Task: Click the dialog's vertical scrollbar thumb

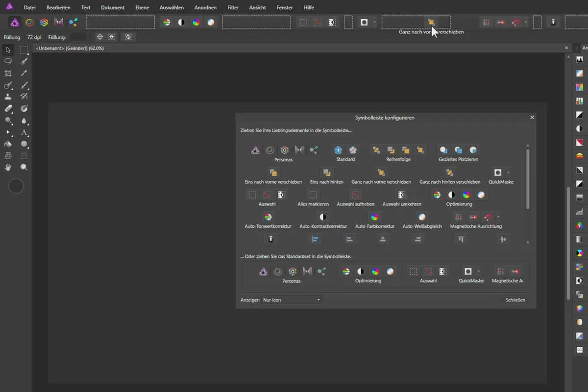Action: [528, 179]
